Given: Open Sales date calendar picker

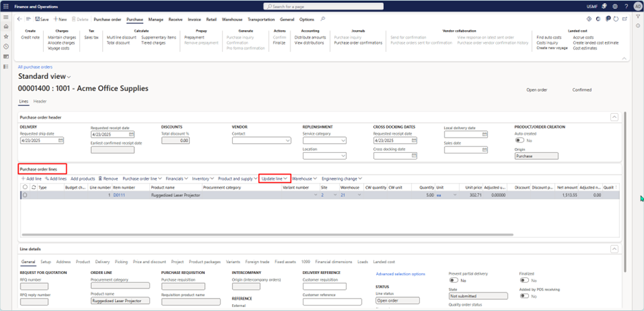Looking at the screenshot, I should coord(484,150).
